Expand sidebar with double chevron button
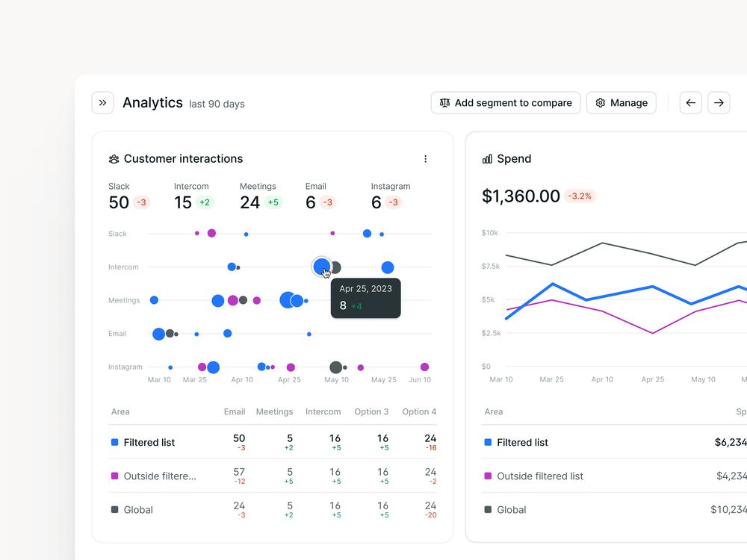Viewport: 747px width, 560px height. [102, 103]
